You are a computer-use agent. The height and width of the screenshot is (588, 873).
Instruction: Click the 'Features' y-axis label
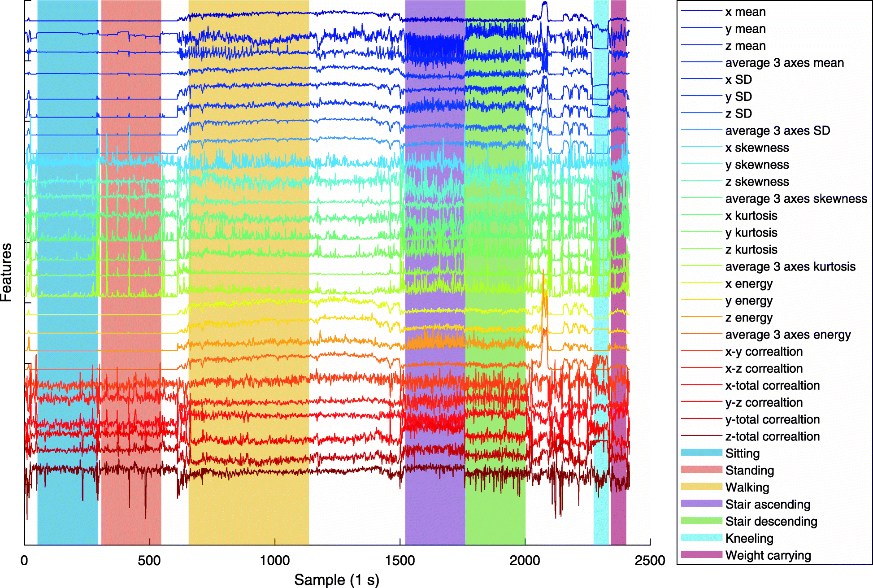coord(7,272)
